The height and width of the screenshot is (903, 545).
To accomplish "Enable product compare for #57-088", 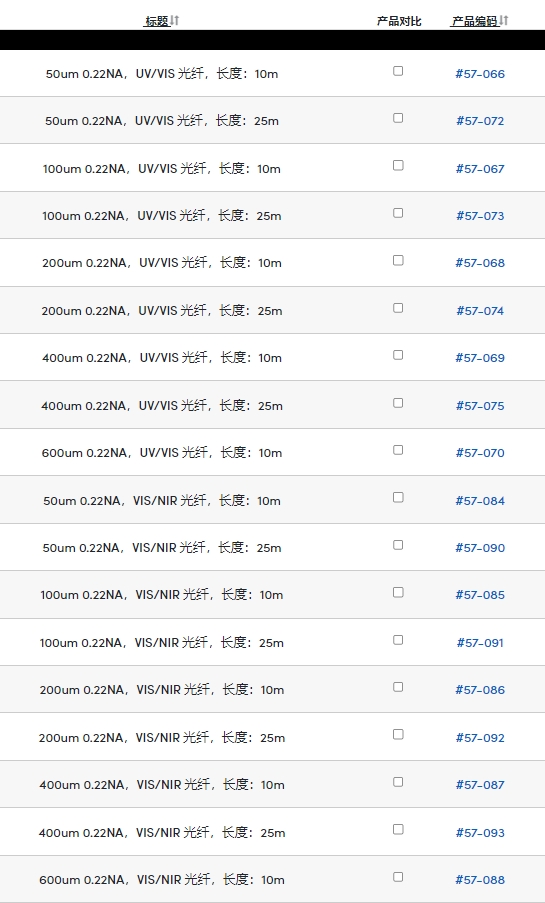I will [398, 877].
